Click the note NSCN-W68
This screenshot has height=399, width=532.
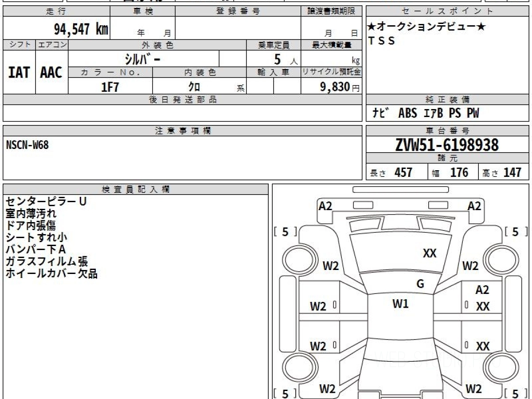tap(27, 145)
